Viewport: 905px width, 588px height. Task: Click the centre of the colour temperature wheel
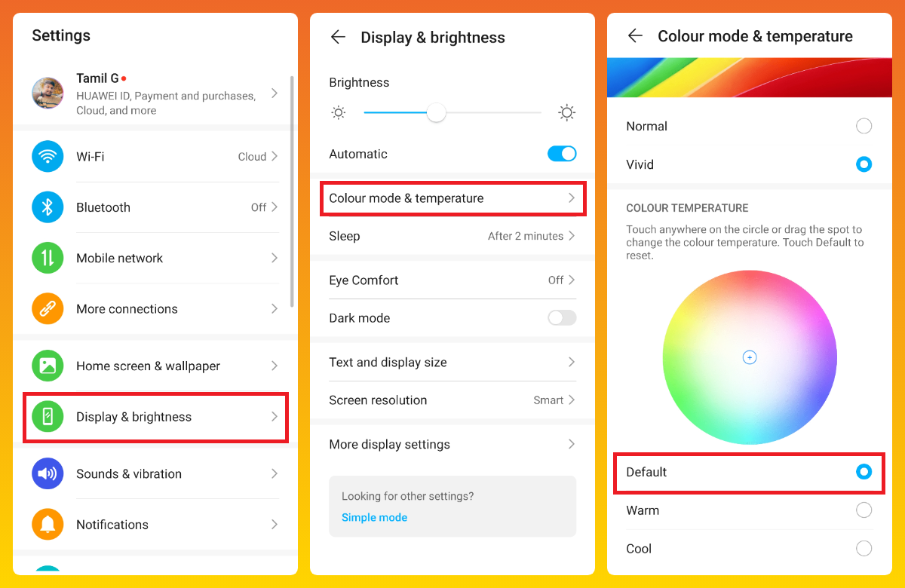pos(750,357)
